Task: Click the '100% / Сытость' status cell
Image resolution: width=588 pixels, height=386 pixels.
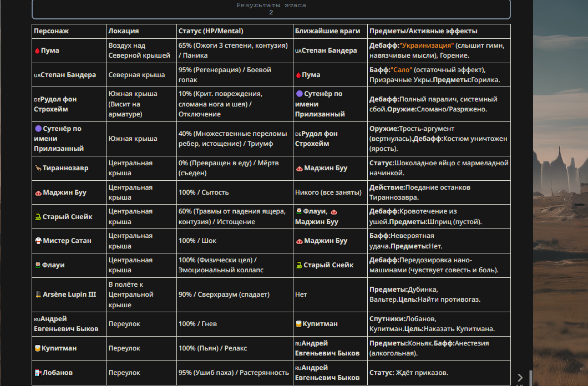Action: (x=235, y=192)
